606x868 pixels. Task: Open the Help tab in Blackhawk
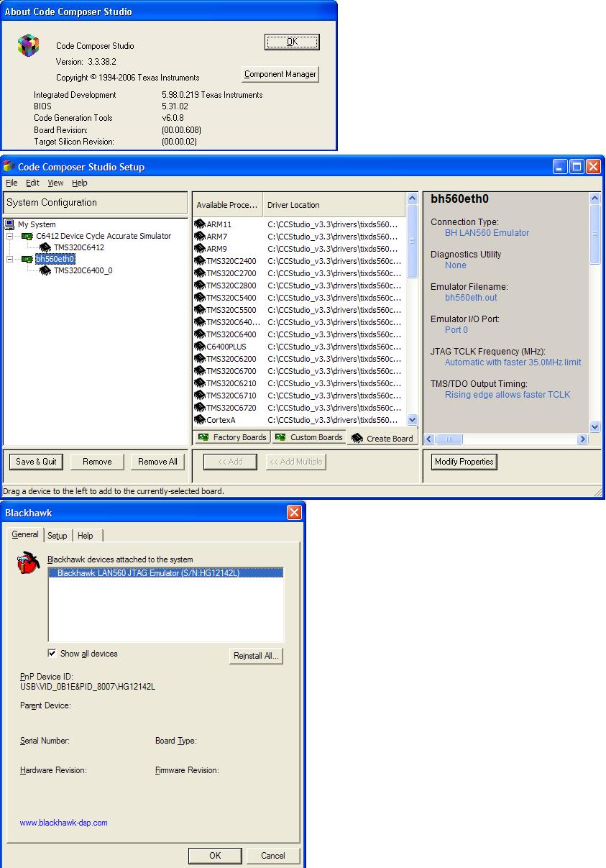pos(86,536)
